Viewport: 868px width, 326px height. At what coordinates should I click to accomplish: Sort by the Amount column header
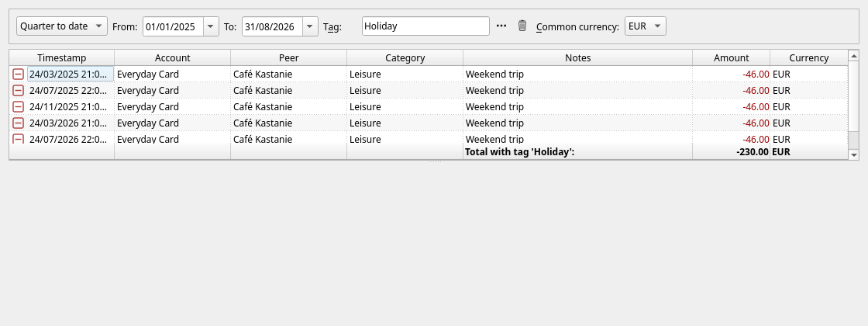732,57
